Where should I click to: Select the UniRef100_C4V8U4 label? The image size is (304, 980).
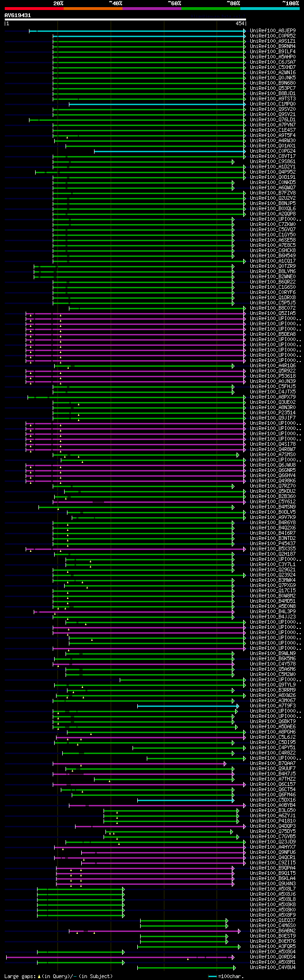point(273,968)
